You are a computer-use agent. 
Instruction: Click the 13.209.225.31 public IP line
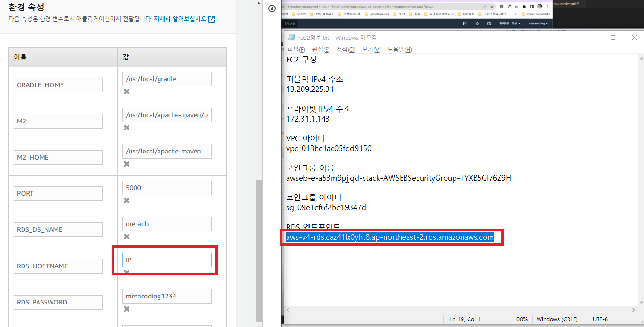(310, 89)
